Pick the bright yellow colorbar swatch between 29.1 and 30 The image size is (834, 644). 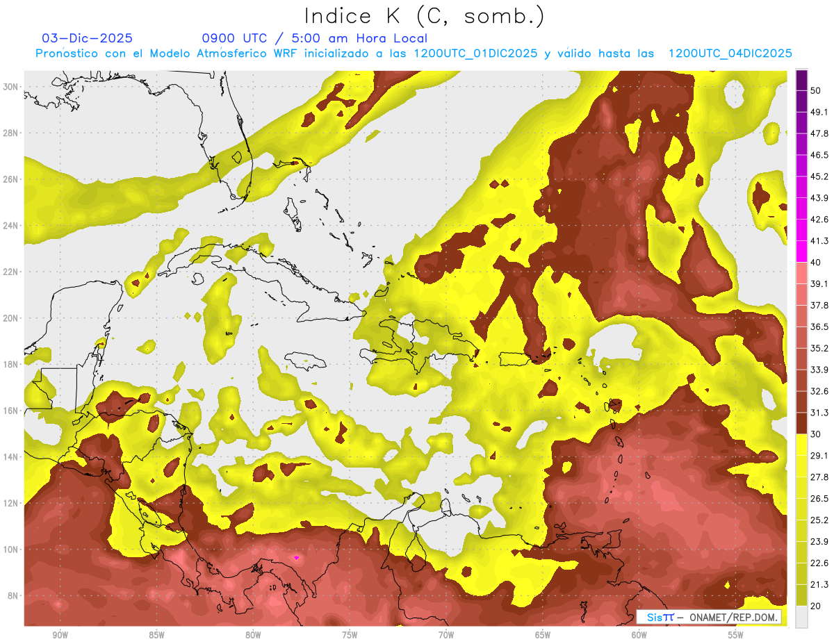click(x=801, y=445)
